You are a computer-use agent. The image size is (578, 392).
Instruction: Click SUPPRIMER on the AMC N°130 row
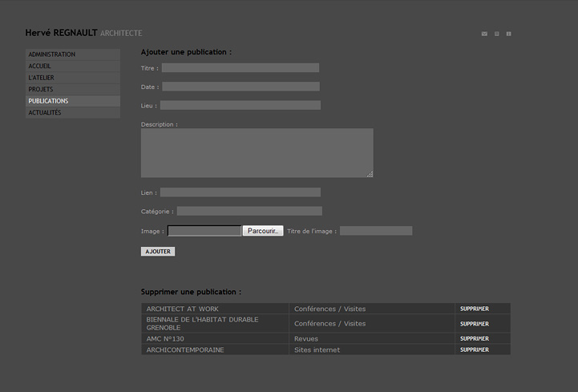[x=475, y=338]
